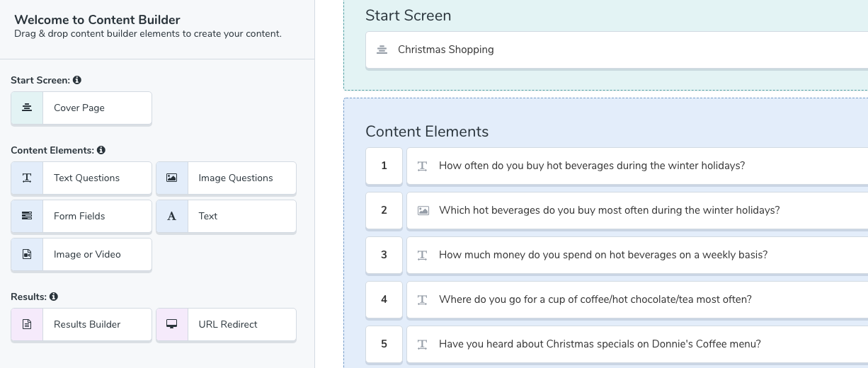This screenshot has width=868, height=368.
Task: Click the Cover Page icon
Action: point(27,108)
